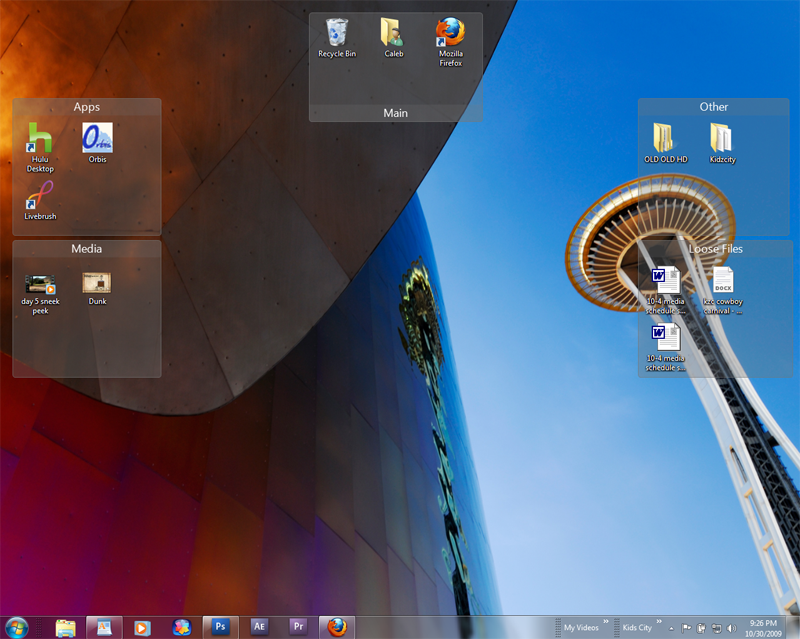Image resolution: width=800 pixels, height=639 pixels.
Task: Select the Caleb user folder icon
Action: coord(393,38)
